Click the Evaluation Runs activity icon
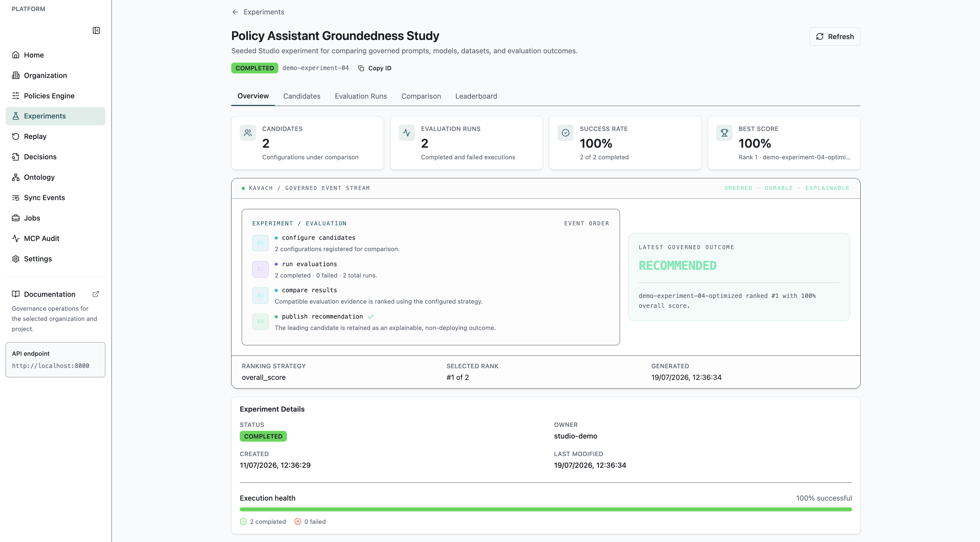The width and height of the screenshot is (980, 542). pyautogui.click(x=407, y=133)
